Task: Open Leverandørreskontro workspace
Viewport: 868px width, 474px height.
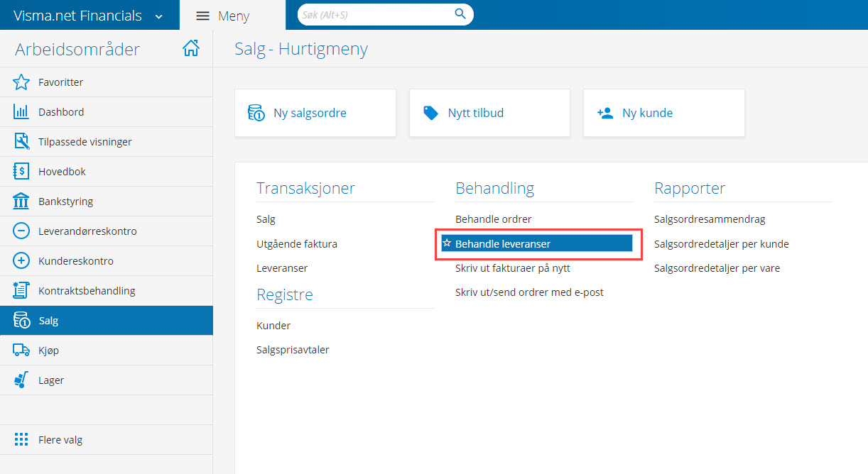Action: point(107,231)
